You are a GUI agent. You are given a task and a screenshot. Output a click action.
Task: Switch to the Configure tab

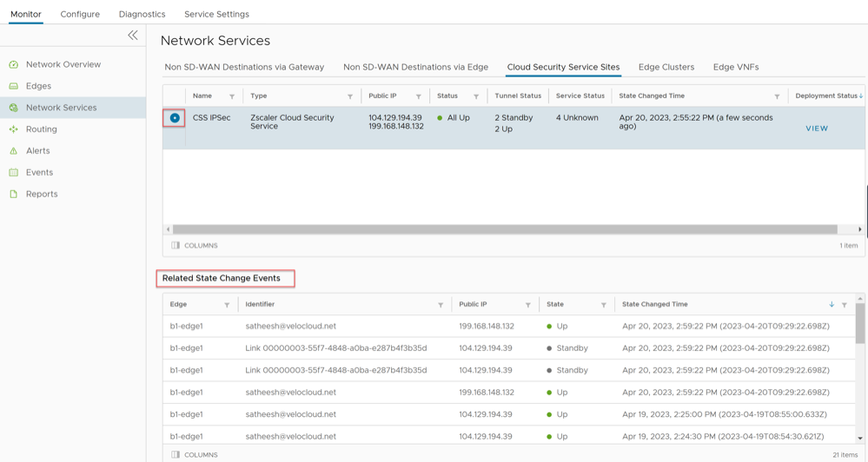click(x=80, y=14)
